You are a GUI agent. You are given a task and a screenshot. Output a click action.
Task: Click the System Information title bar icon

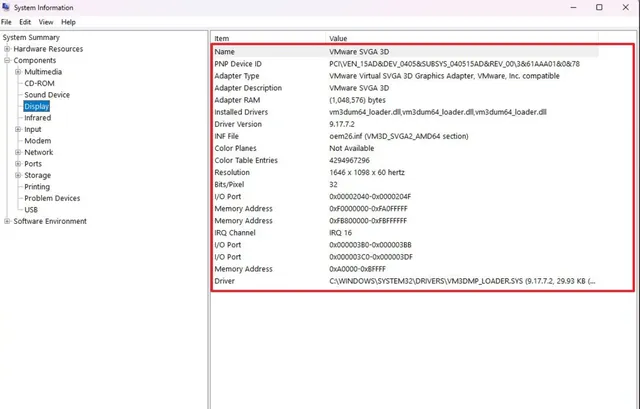pos(6,7)
